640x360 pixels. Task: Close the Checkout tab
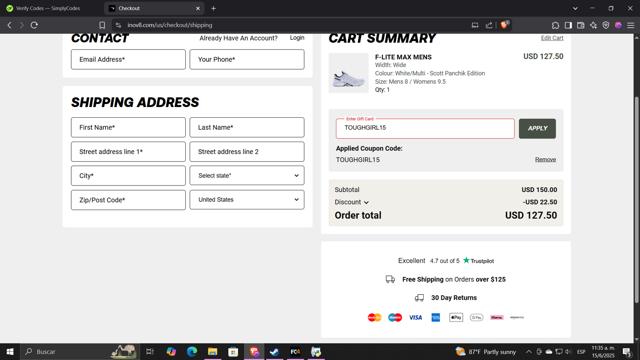pyautogui.click(x=198, y=8)
